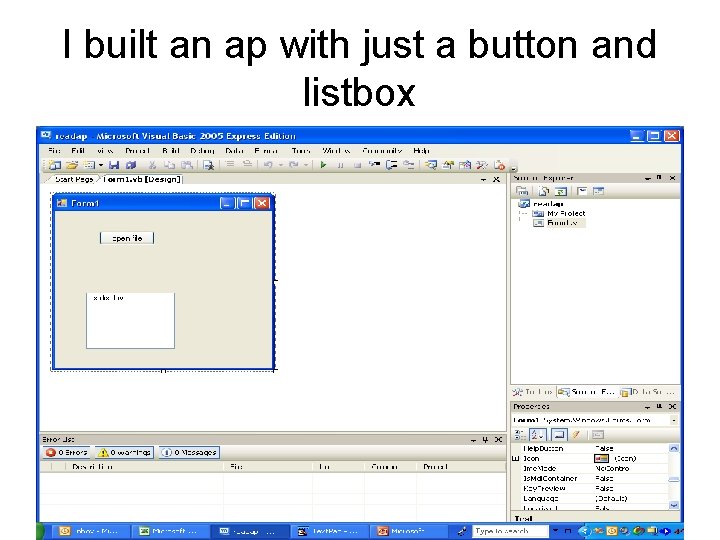Toggle auto-hide pin on Properties panel
The image size is (720, 540).
point(659,406)
